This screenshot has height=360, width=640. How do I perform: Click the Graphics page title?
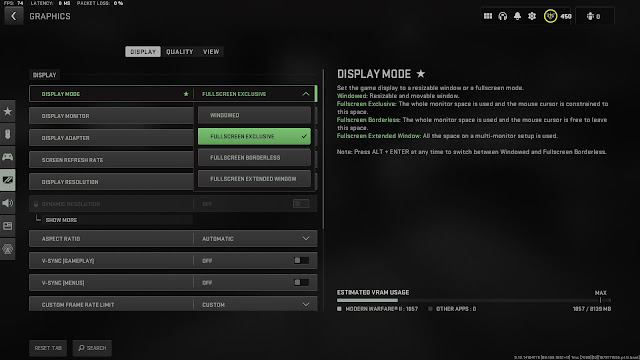click(50, 16)
